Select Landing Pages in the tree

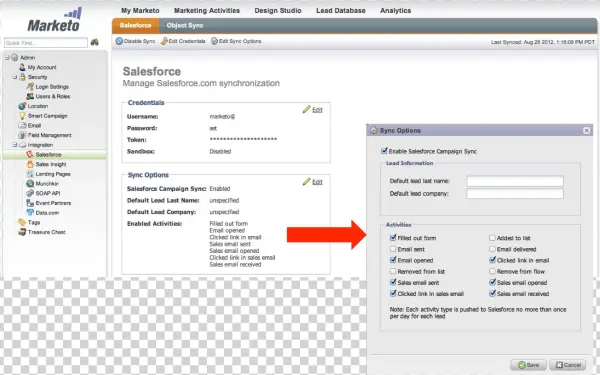click(x=53, y=174)
